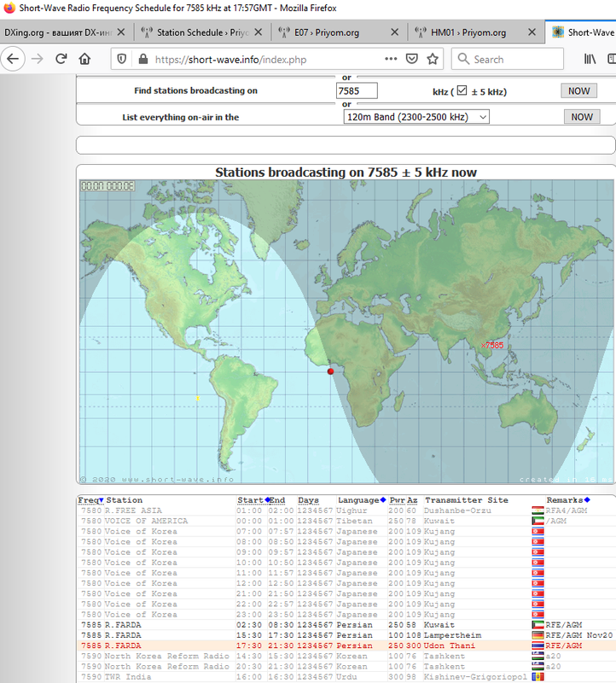Click the Moldova flag on TWR India row
The width and height of the screenshot is (616, 683).
coord(538,677)
